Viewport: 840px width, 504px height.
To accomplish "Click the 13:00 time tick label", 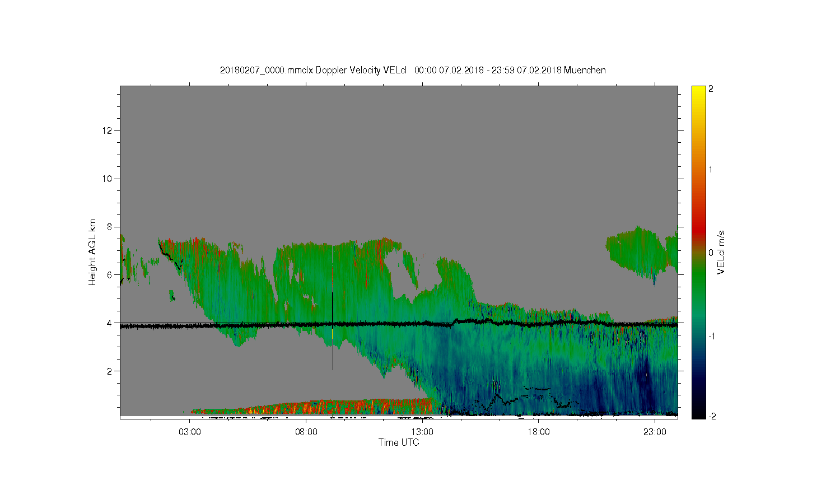I will 422,432.
